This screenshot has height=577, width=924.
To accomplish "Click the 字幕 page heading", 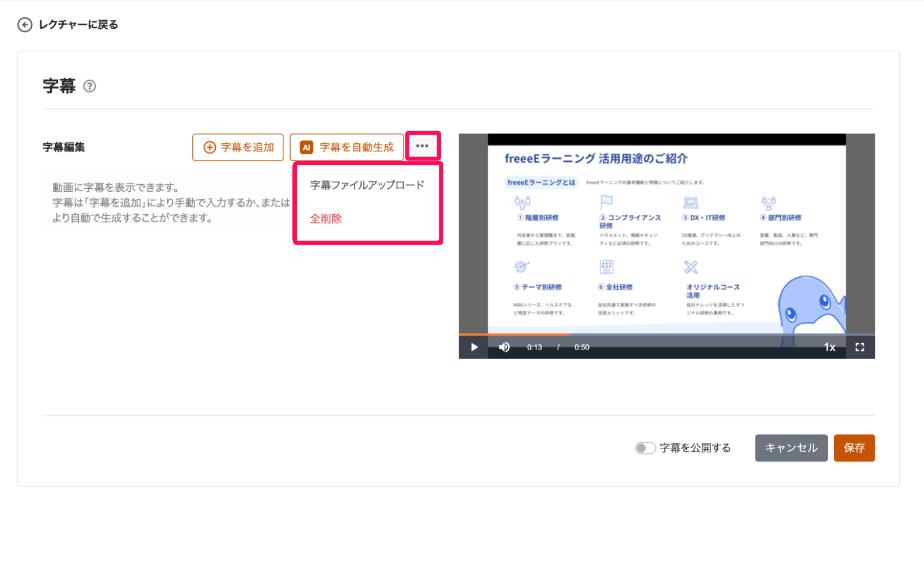I will point(59,86).
